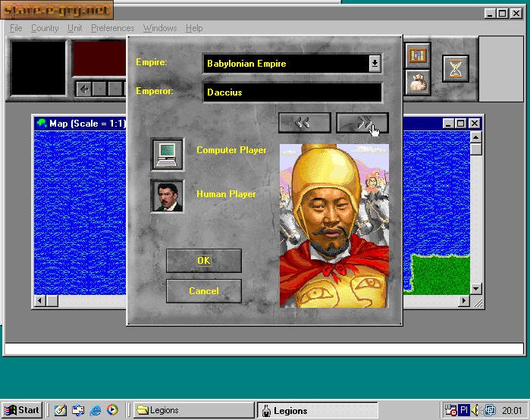Click the volume speaker tray icon
The width and height of the screenshot is (530, 420).
475,410
